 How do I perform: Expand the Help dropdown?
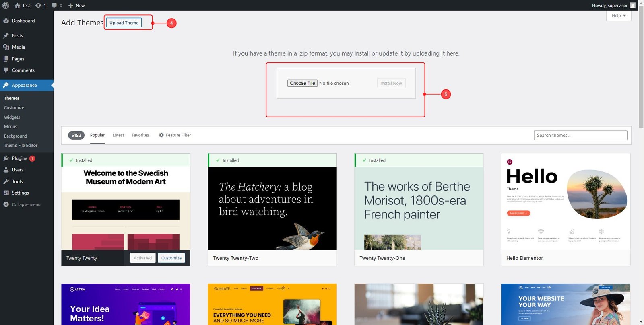(x=619, y=16)
